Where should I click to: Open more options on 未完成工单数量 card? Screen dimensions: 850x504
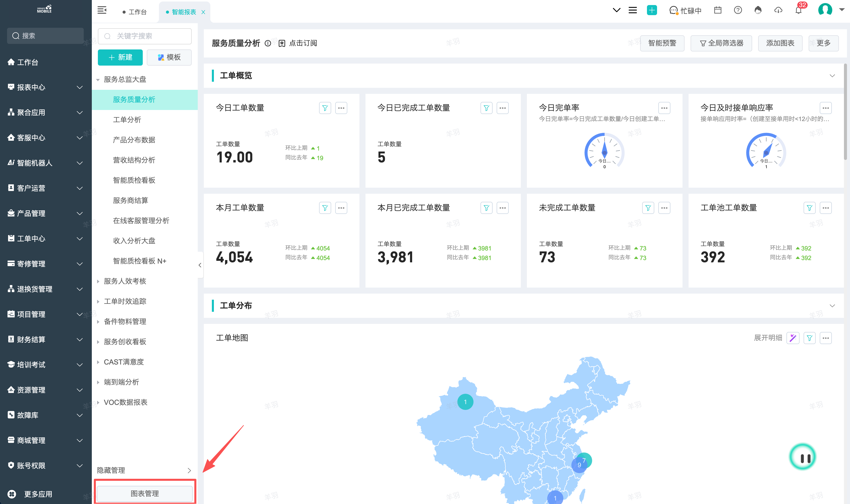[x=664, y=208]
